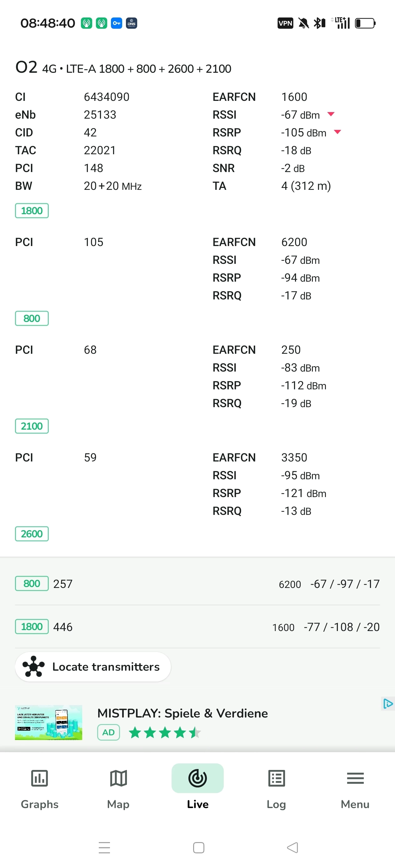Screen dimensions: 395x868
Task: Tap the 2100 band tag
Action: [x=32, y=426]
